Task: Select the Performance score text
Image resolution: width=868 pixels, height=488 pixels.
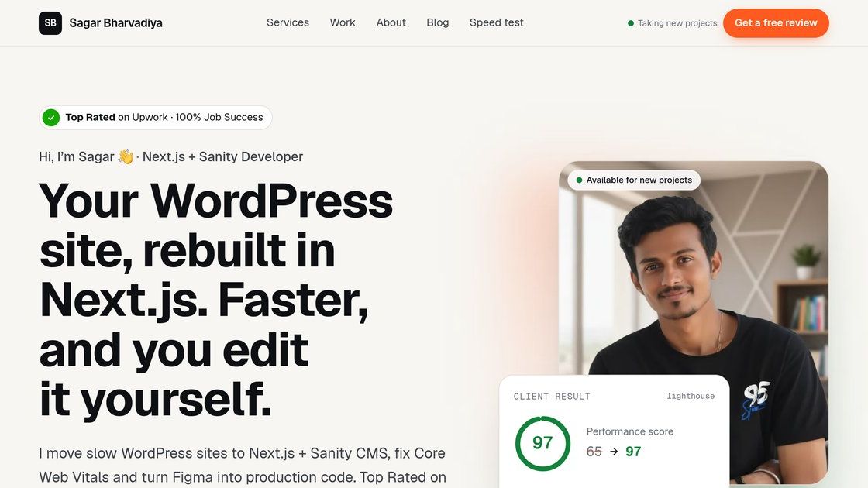Action: click(630, 431)
